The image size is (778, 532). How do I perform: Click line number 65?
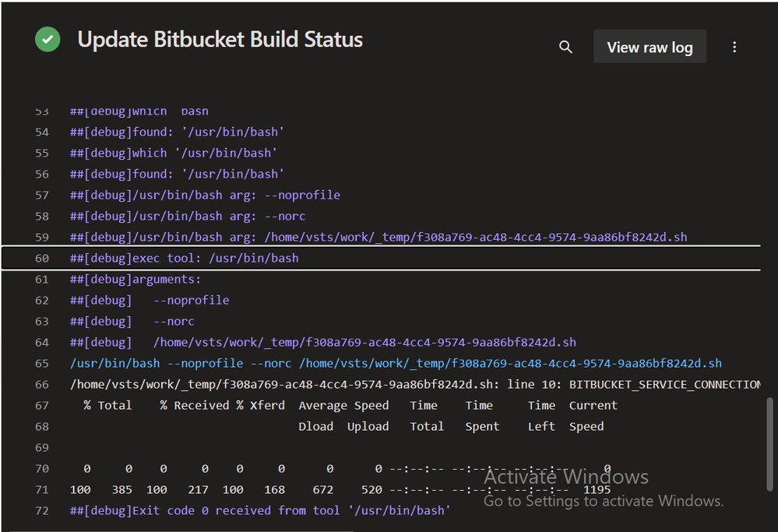42,364
